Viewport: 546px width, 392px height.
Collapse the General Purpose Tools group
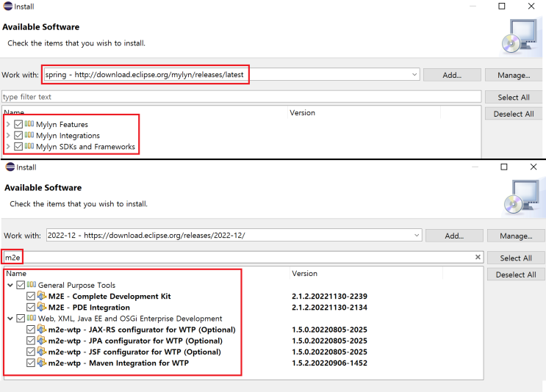pos(10,286)
